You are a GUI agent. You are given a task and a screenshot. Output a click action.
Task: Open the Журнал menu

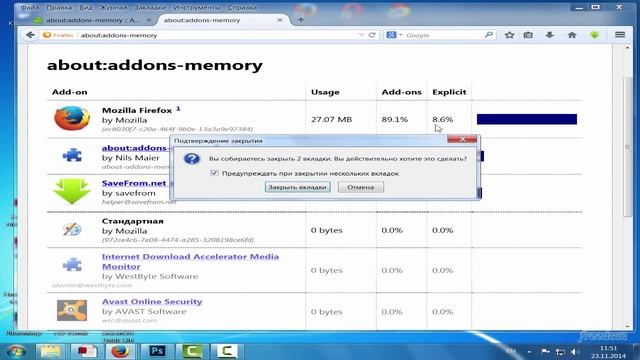pyautogui.click(x=113, y=7)
